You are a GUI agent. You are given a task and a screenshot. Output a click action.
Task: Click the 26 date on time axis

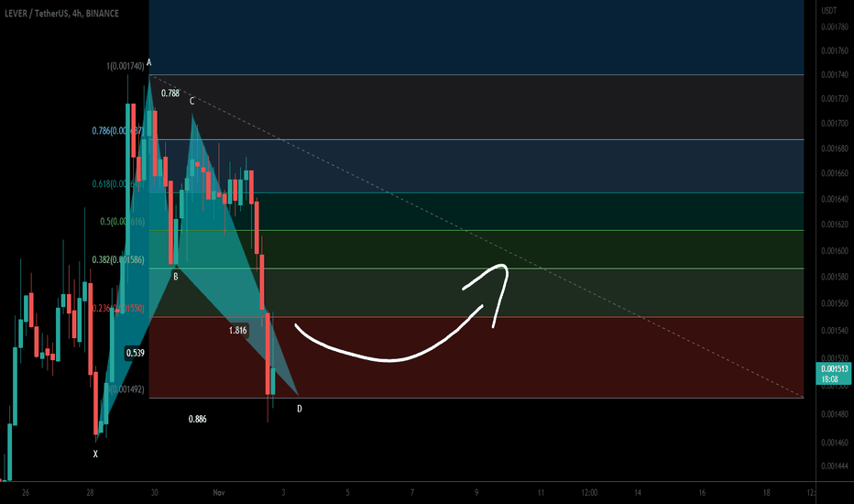(x=26, y=493)
